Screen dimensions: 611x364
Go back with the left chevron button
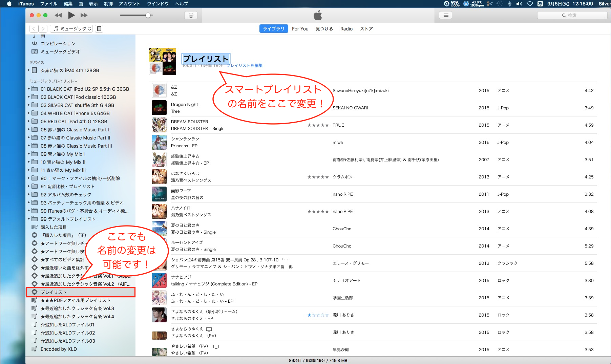pos(34,29)
